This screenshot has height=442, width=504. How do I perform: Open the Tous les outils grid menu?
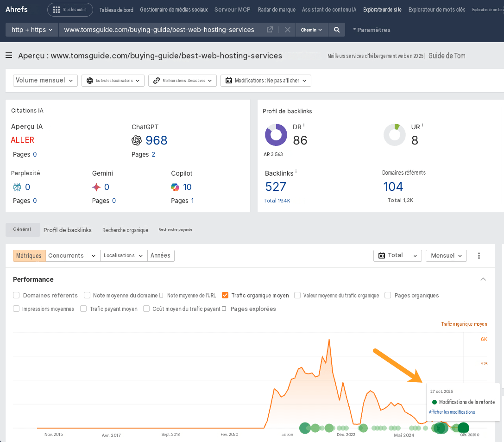tap(70, 10)
